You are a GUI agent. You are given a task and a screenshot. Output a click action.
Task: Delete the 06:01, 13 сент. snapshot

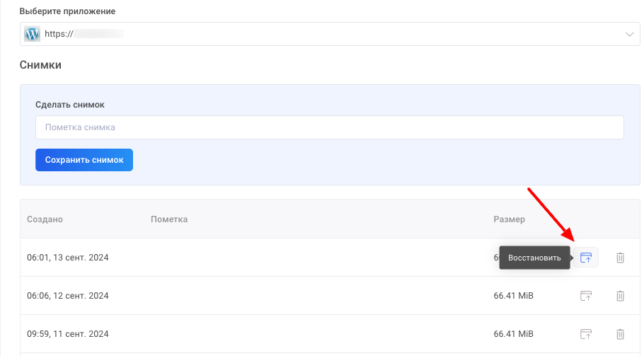tap(620, 258)
